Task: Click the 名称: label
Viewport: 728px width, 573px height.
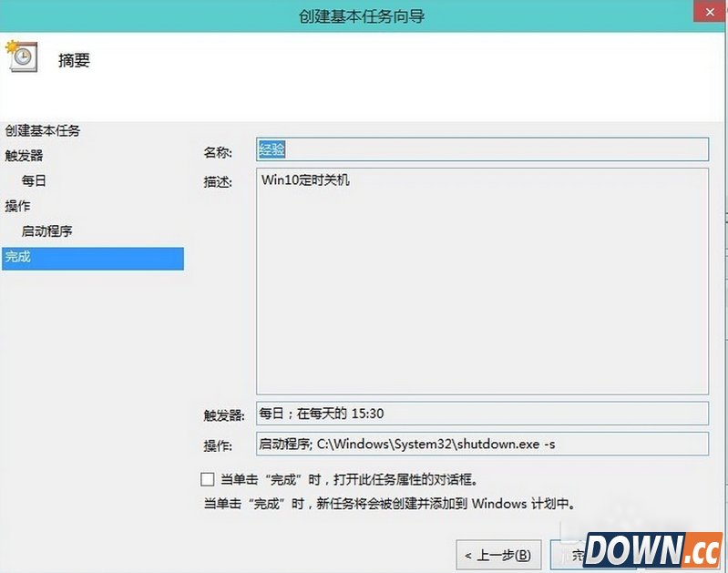Action: [x=218, y=152]
